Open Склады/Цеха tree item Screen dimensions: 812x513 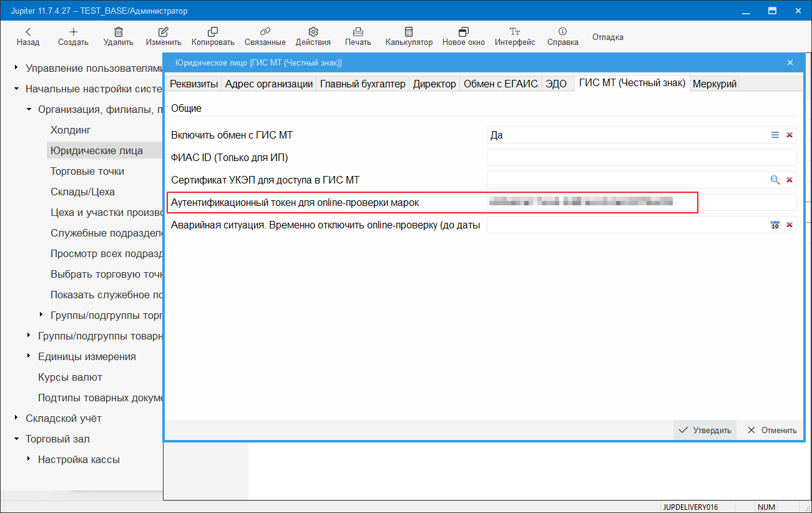pos(82,192)
